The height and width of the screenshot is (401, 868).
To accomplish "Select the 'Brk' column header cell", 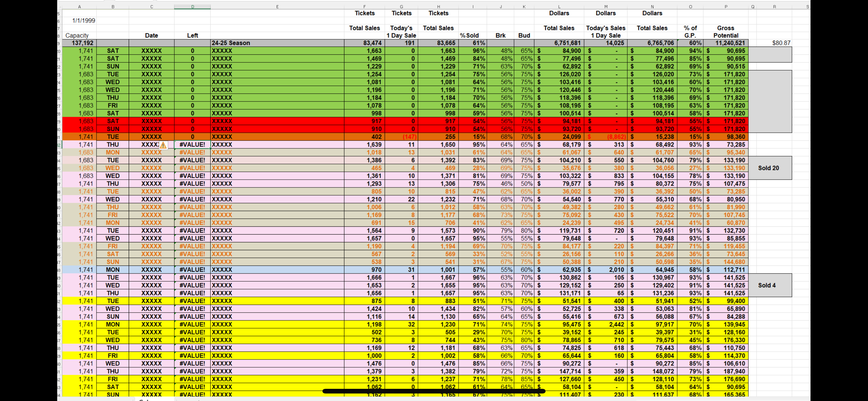I will [501, 35].
